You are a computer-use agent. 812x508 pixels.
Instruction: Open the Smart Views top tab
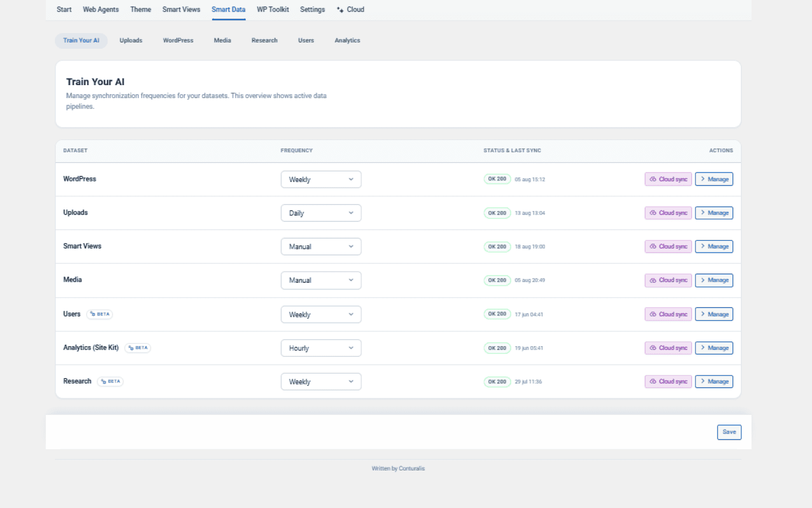click(x=181, y=10)
